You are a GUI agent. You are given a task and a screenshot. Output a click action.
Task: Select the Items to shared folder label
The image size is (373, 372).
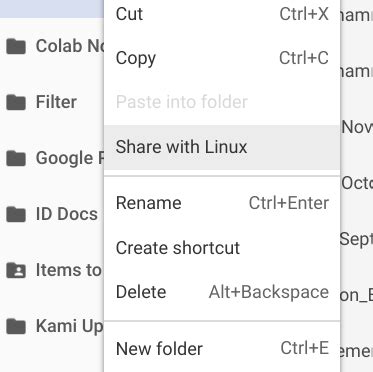click(68, 270)
